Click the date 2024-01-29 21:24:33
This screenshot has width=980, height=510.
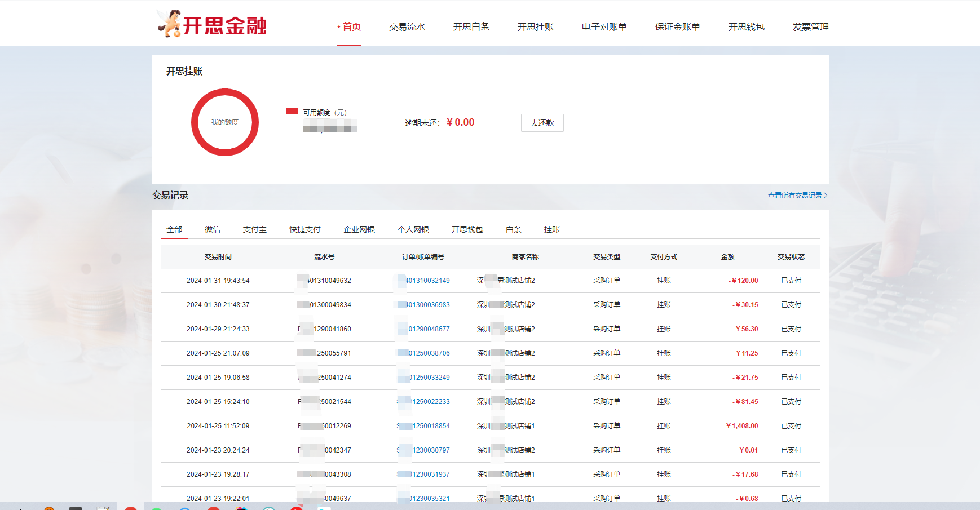tap(218, 329)
